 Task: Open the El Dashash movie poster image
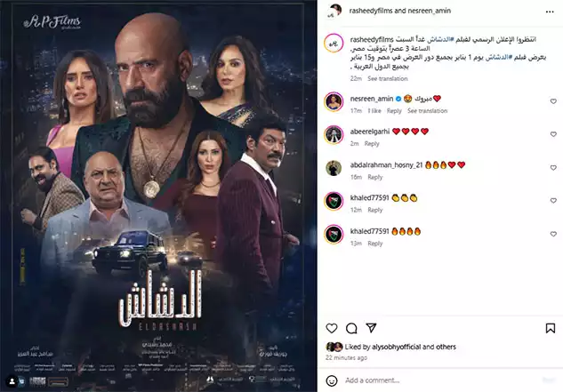(x=158, y=196)
